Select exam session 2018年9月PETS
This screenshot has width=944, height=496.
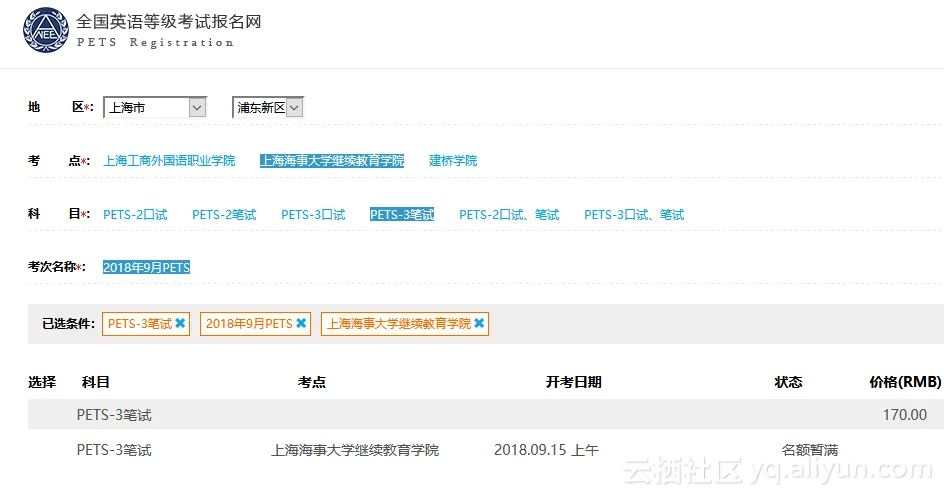[146, 267]
